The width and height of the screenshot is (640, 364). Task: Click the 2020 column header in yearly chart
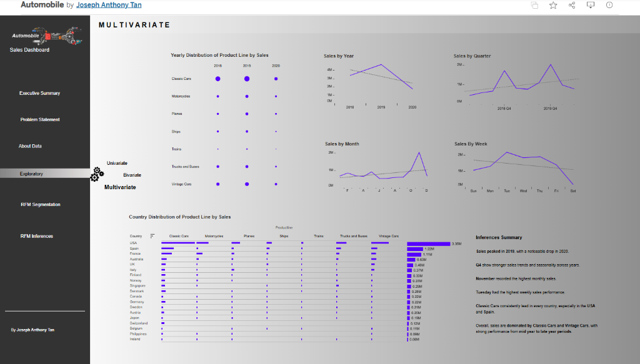276,66
